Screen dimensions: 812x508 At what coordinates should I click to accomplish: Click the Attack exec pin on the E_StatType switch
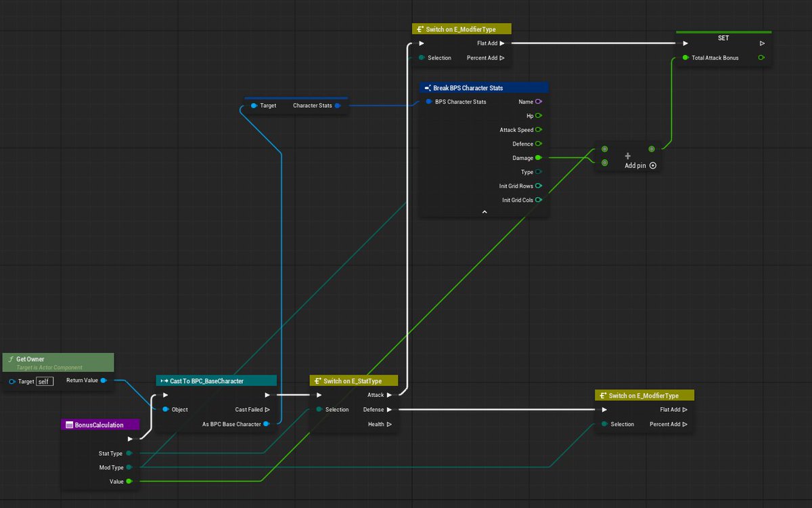click(x=390, y=395)
